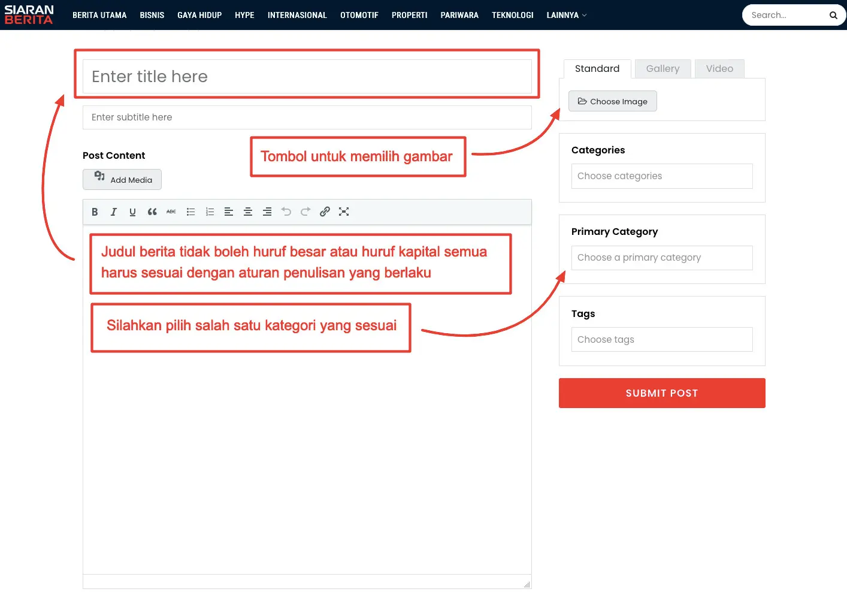Open the Choose categories dropdown
Viewport: 847px width, 616px height.
tap(661, 176)
